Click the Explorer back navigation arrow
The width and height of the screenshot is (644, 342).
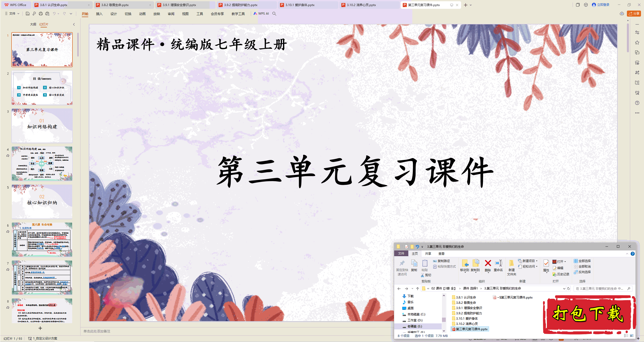click(399, 288)
